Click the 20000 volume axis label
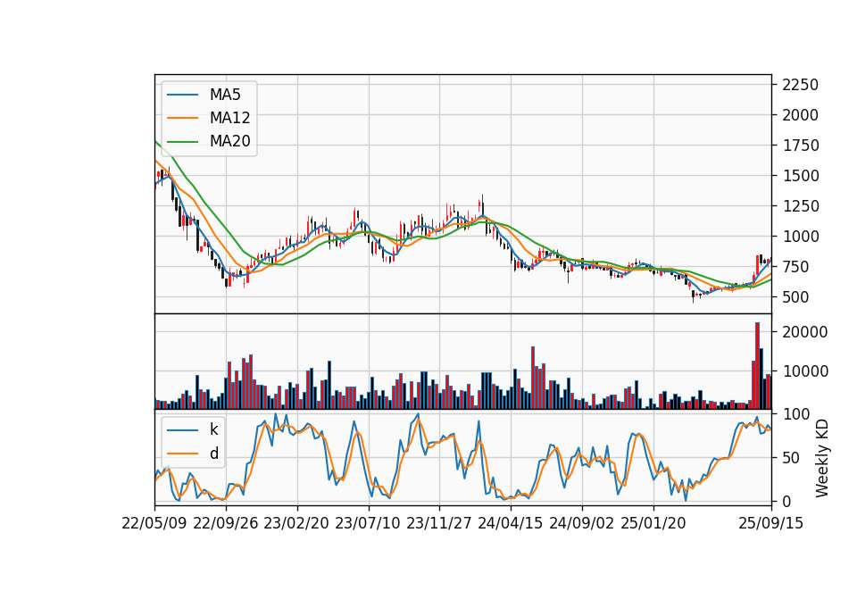 click(x=805, y=332)
